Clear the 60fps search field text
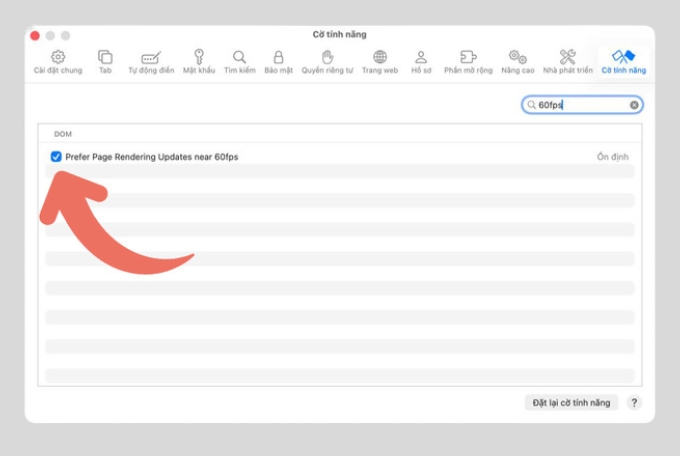 point(634,105)
